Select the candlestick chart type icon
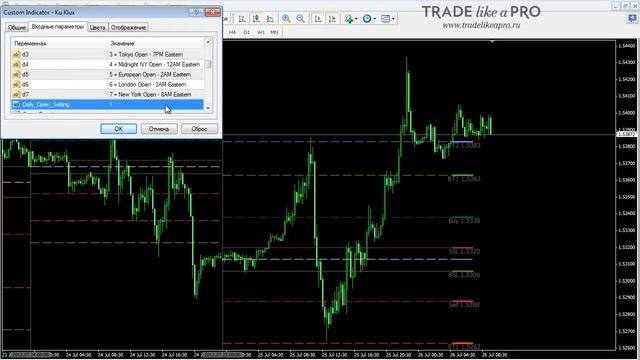This screenshot has width=640, height=360. (x=256, y=19)
